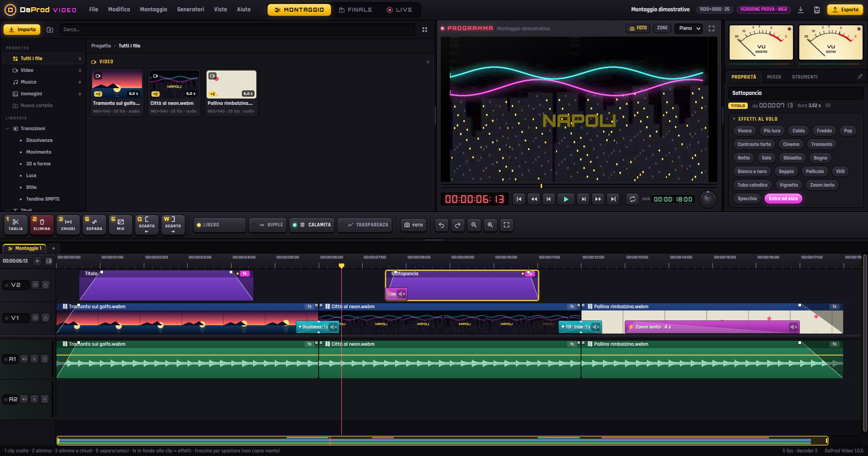Collapse the Transizioni library tree
Viewport: 868px width, 456px height.
coord(7,129)
